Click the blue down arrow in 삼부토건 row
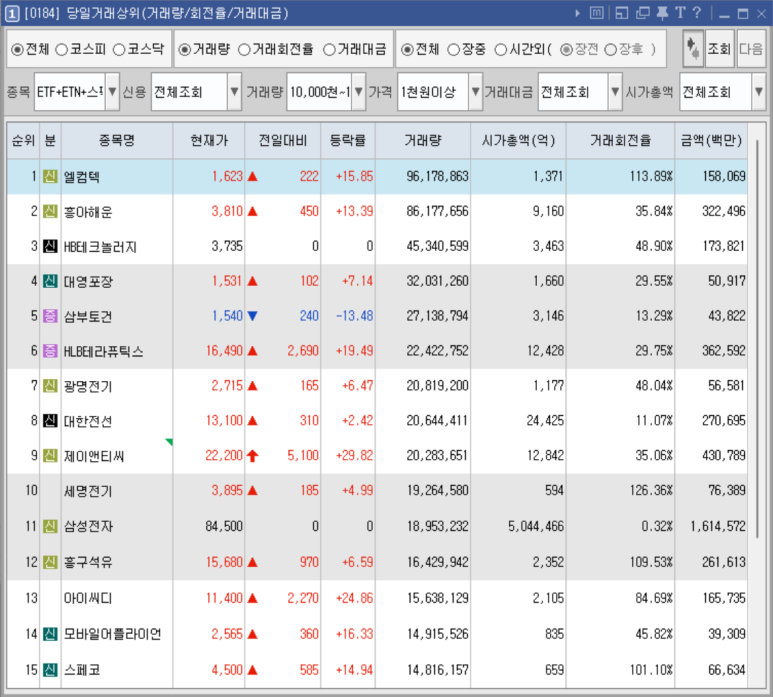This screenshot has height=697, width=773. 252,316
